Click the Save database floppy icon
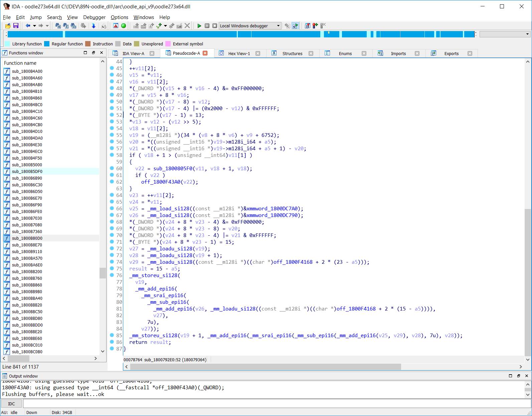This screenshot has width=532, height=416. pos(16,26)
